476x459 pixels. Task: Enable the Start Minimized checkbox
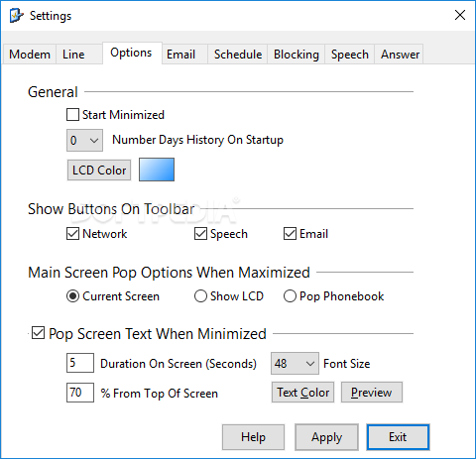(x=72, y=115)
